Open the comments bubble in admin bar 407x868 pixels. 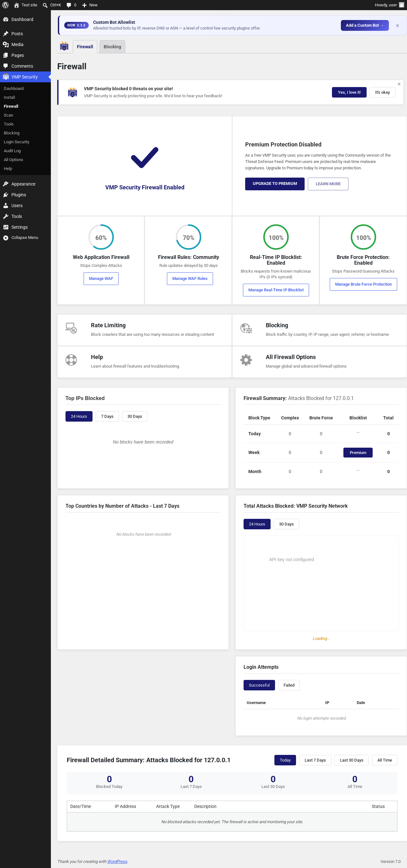point(69,5)
